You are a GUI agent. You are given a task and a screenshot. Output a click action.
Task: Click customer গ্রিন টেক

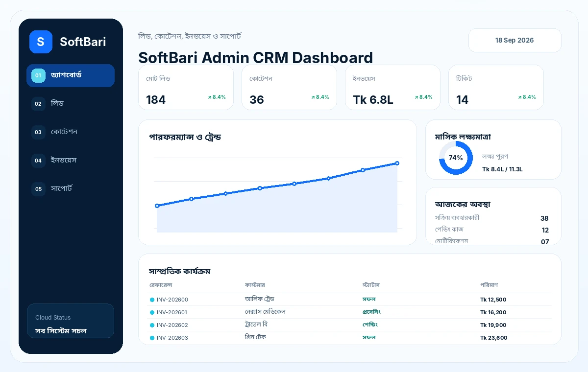255,337
